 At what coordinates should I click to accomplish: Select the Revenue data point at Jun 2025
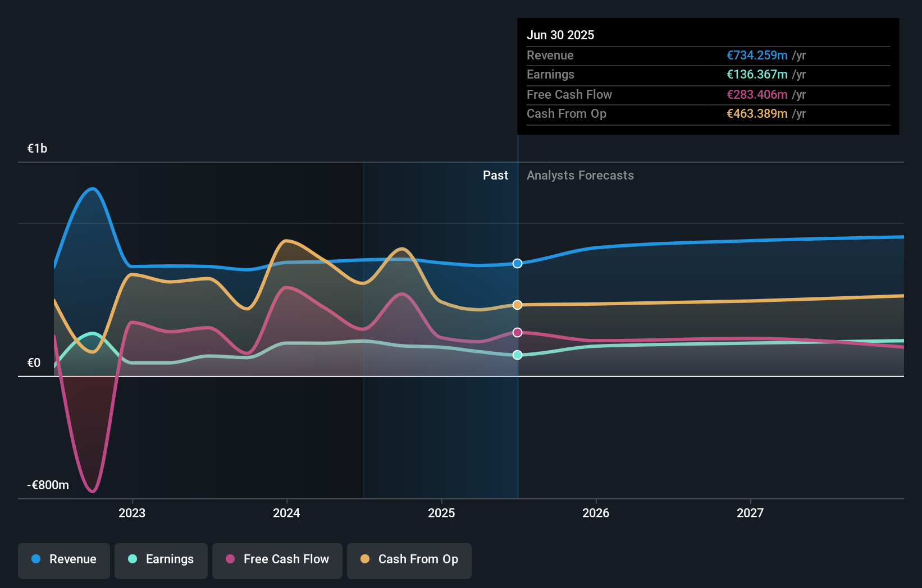coord(517,263)
